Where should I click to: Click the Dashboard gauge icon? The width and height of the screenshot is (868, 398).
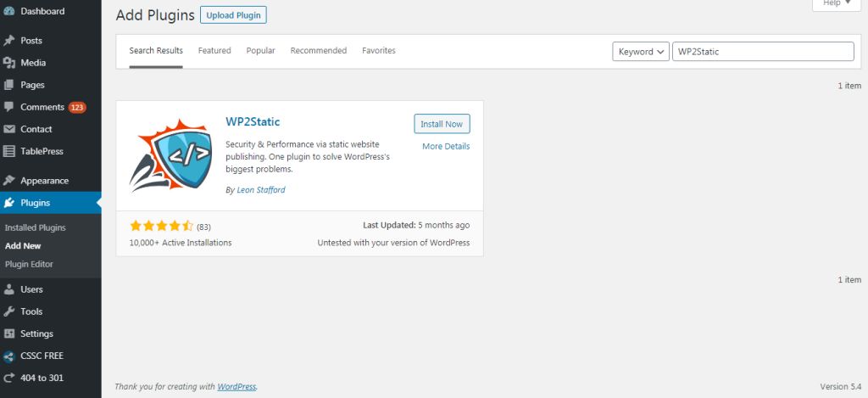click(8, 11)
